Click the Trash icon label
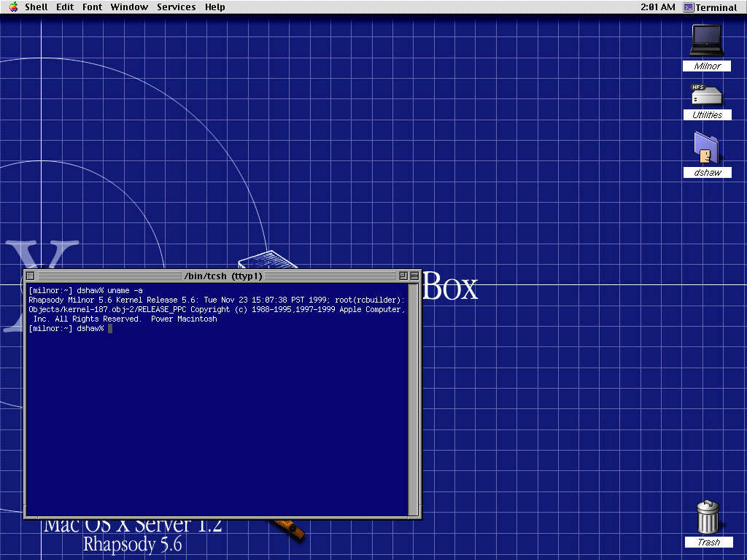This screenshot has width=747, height=560. pyautogui.click(x=708, y=542)
